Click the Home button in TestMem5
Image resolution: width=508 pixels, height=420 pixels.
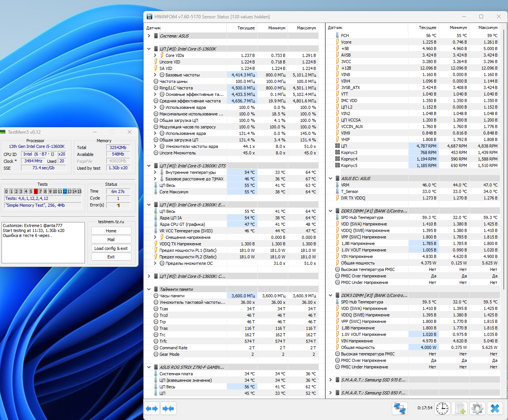(111, 231)
